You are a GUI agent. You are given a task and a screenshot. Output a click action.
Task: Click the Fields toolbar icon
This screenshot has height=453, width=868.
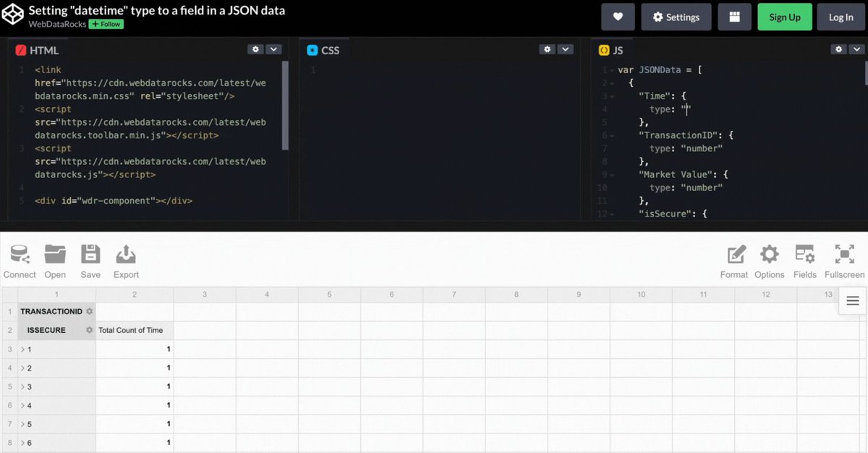coord(804,261)
